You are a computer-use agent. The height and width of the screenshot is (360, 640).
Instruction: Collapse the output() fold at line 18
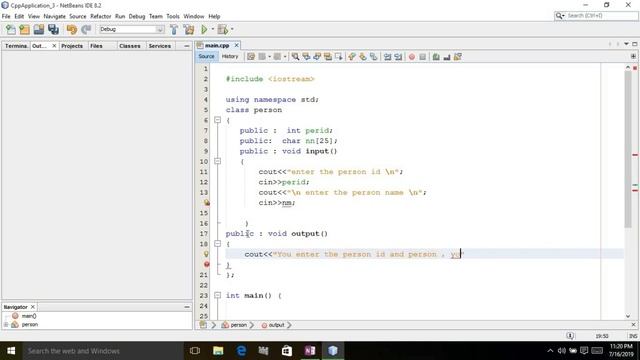[x=218, y=244]
